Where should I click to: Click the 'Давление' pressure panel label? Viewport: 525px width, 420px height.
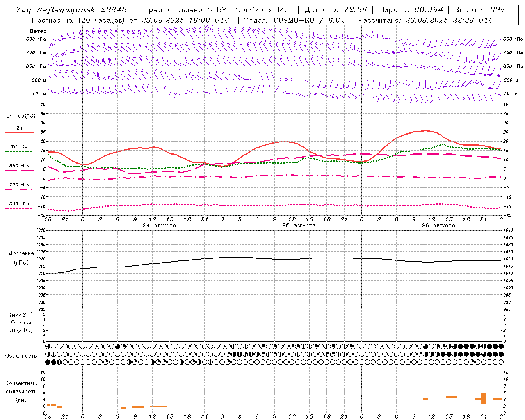(x=21, y=253)
